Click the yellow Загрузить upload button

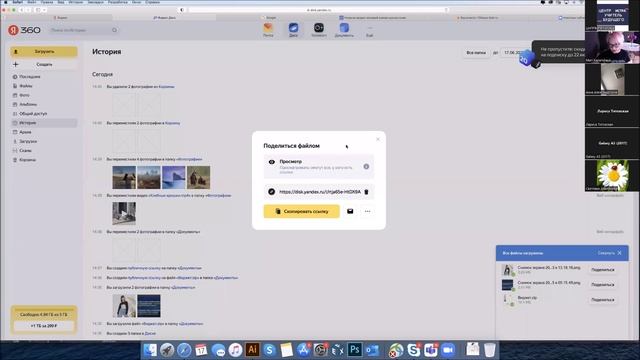click(x=44, y=51)
